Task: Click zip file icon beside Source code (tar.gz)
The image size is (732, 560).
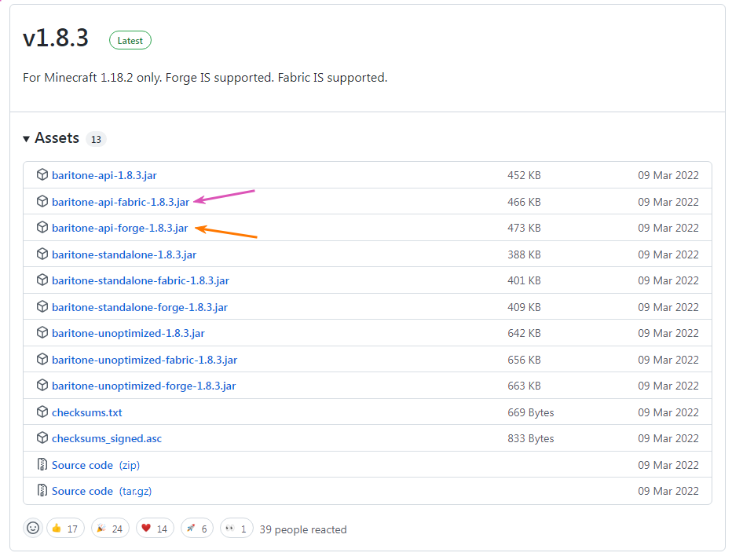Action: tap(42, 491)
